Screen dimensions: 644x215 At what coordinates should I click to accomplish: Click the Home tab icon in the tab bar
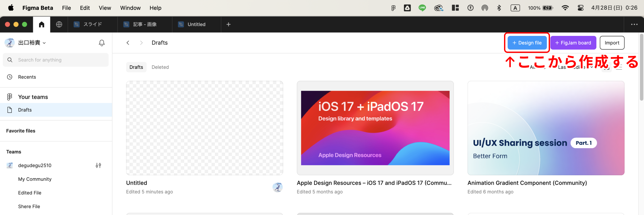(x=41, y=24)
